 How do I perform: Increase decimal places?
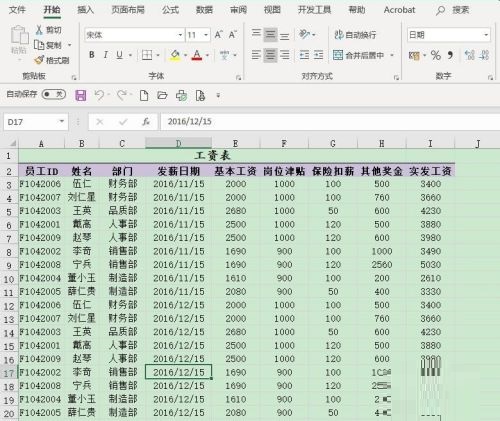[x=470, y=55]
